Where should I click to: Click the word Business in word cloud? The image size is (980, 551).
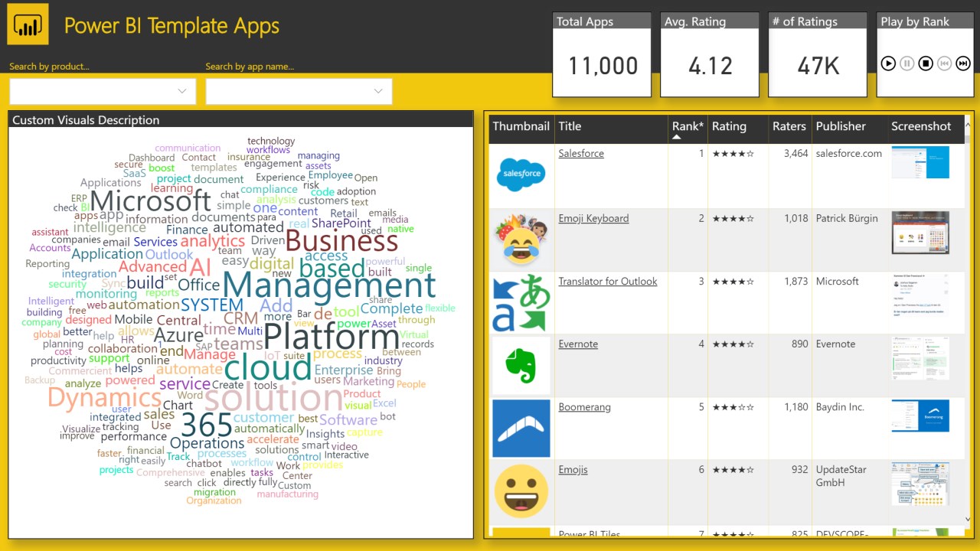341,240
